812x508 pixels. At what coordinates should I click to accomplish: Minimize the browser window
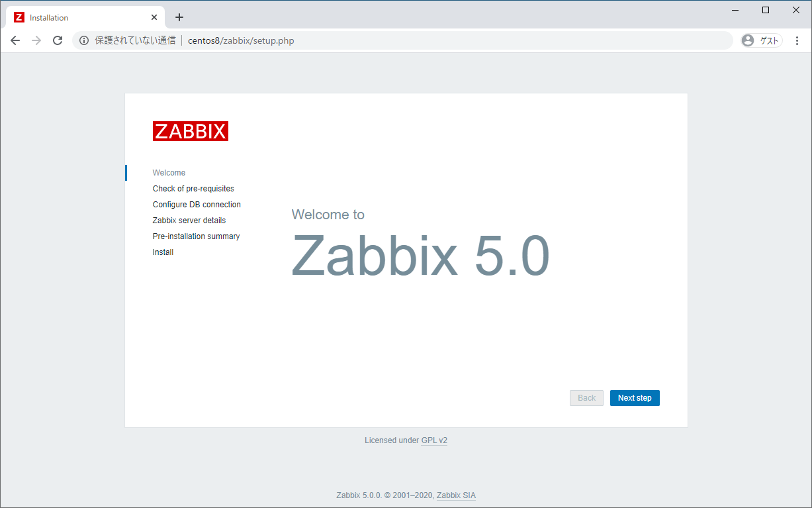tap(735, 10)
